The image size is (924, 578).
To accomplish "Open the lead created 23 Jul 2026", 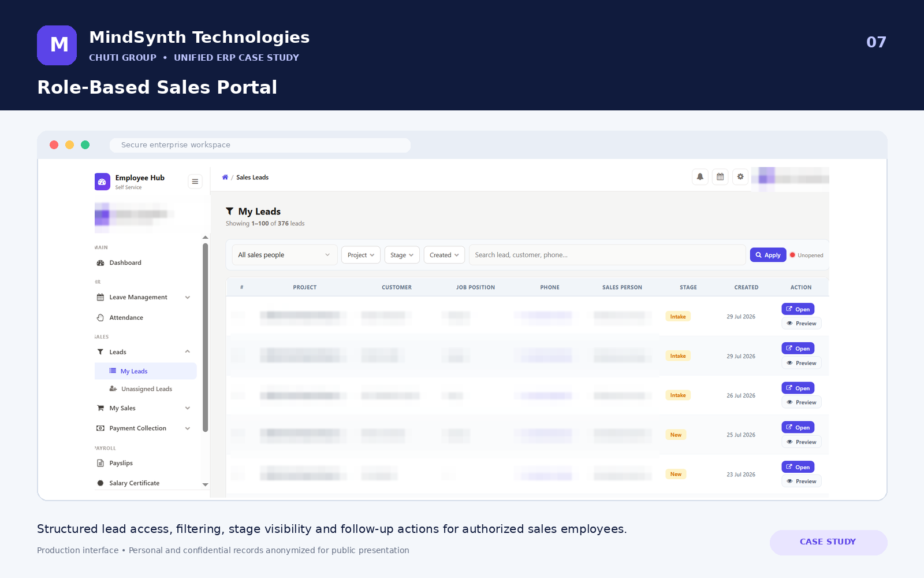I will pos(798,467).
